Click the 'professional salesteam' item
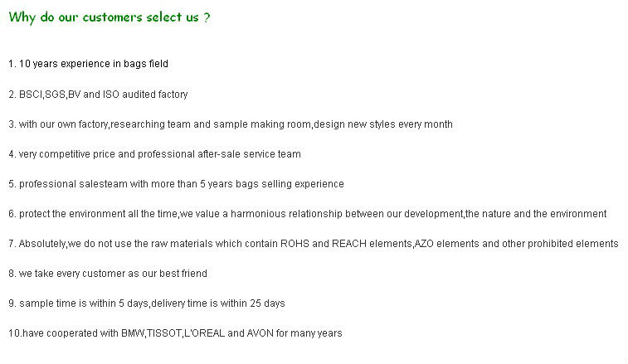The image size is (628, 364). [x=176, y=184]
